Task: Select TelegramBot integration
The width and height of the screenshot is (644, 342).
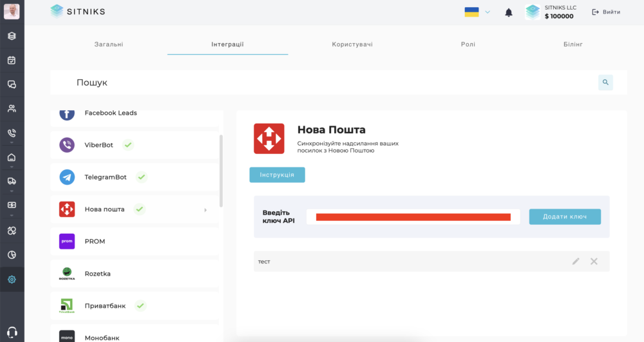Action: 135,177
